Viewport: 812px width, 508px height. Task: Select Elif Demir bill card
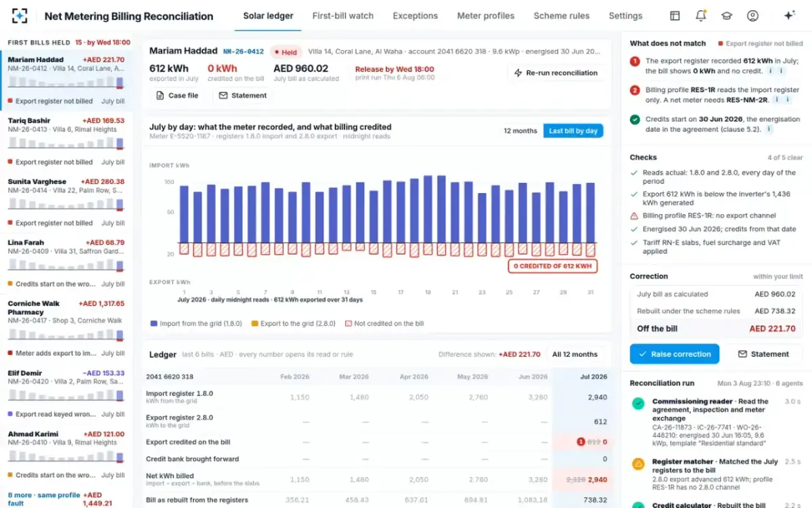(x=66, y=393)
